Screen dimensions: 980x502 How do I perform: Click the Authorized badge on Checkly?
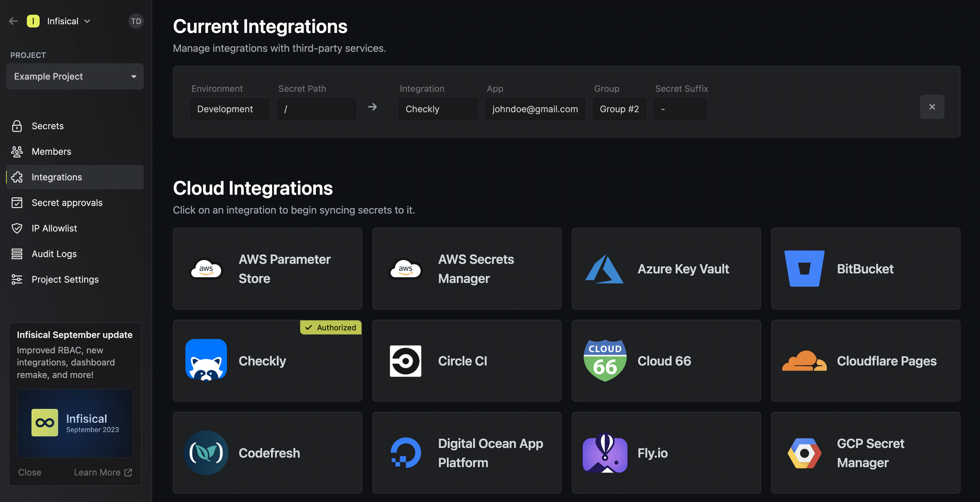click(331, 327)
